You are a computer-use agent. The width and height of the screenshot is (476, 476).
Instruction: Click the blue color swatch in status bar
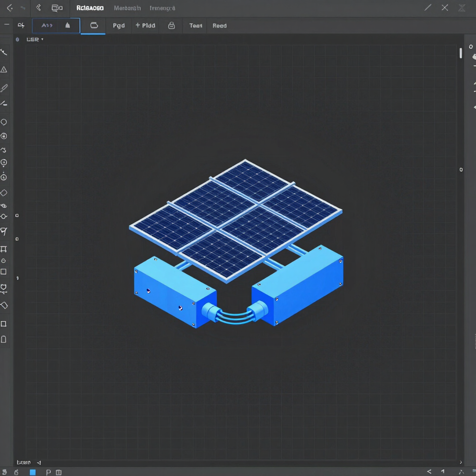tap(33, 472)
